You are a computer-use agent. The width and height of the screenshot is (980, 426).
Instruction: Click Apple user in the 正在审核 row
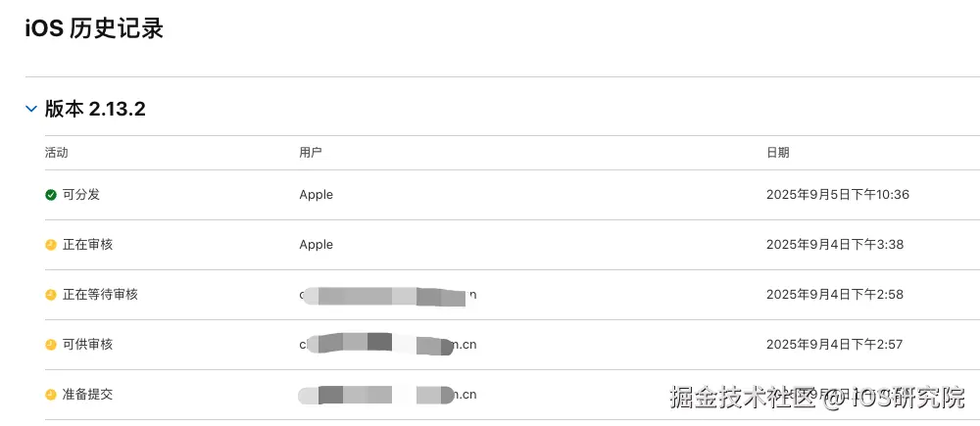click(317, 245)
